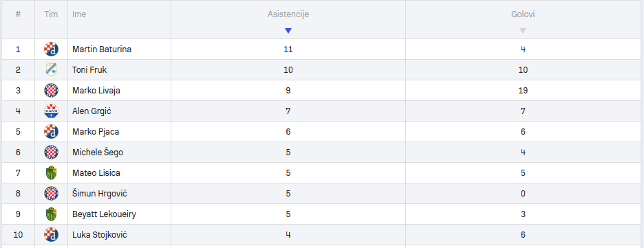Click the Asistencije column header
Image resolution: width=644 pixels, height=248 pixels.
pyautogui.click(x=288, y=14)
